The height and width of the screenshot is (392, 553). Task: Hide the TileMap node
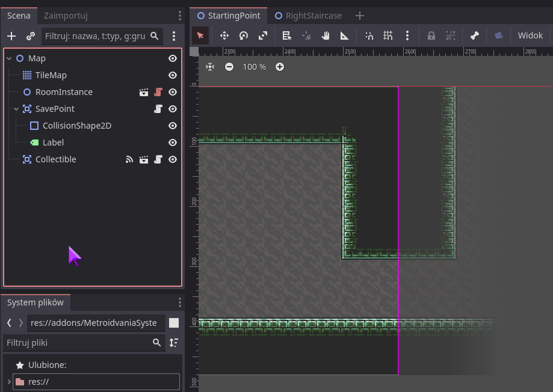click(173, 75)
